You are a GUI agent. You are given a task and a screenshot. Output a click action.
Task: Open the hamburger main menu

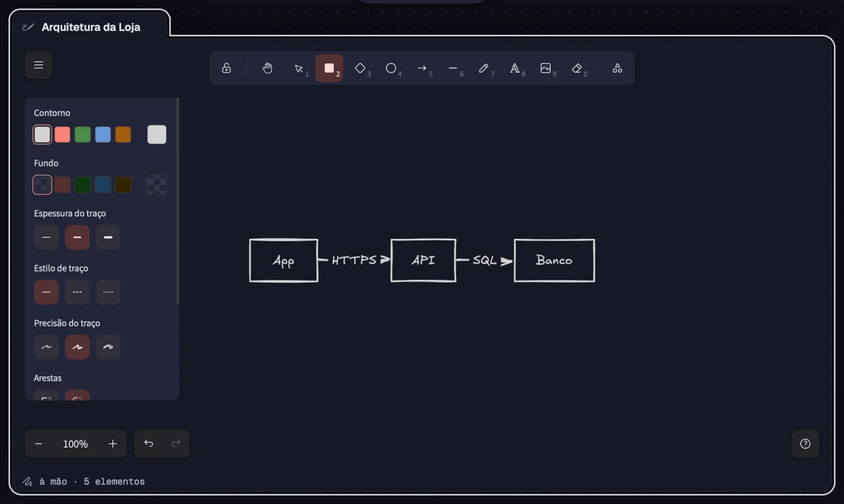[x=39, y=65]
